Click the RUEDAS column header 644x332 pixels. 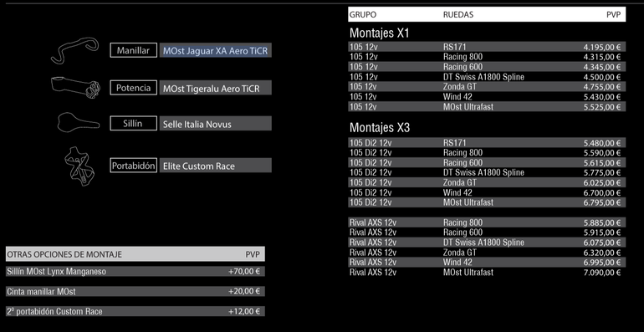458,15
